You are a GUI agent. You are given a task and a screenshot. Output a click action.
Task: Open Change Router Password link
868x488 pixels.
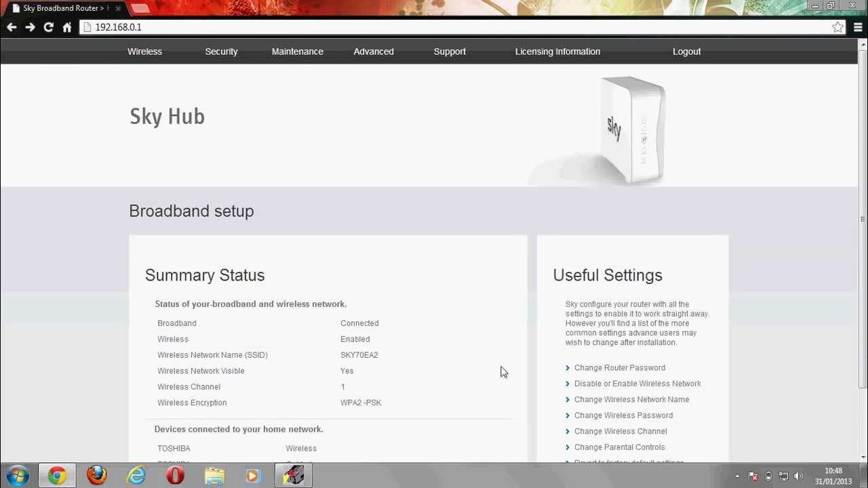(620, 367)
